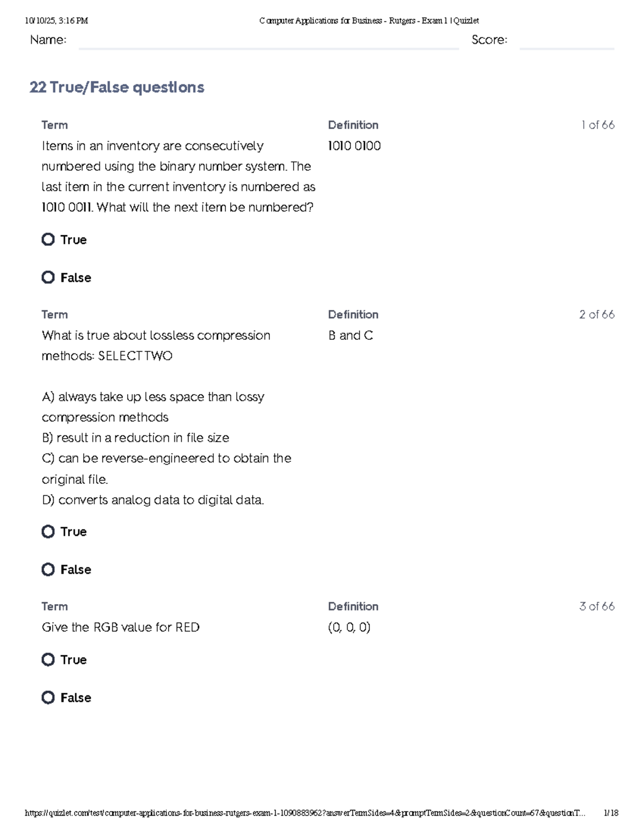Click the "22 True/False questions" heading
Screen dimensions: 644x834
tap(117, 88)
